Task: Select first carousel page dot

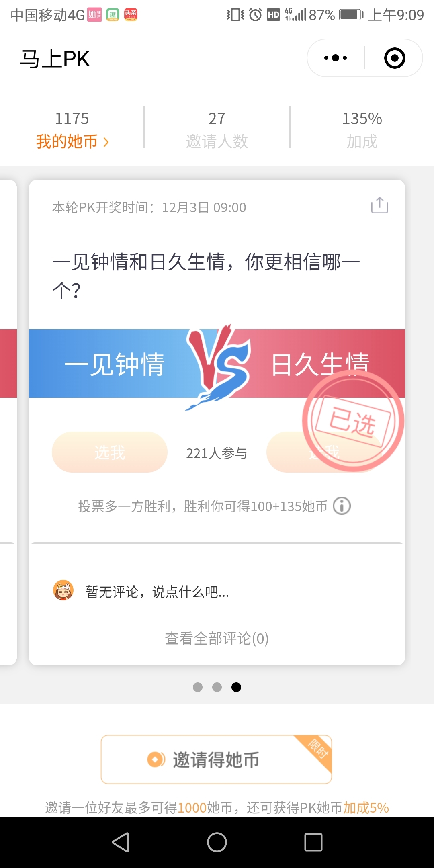Action: coord(198,687)
